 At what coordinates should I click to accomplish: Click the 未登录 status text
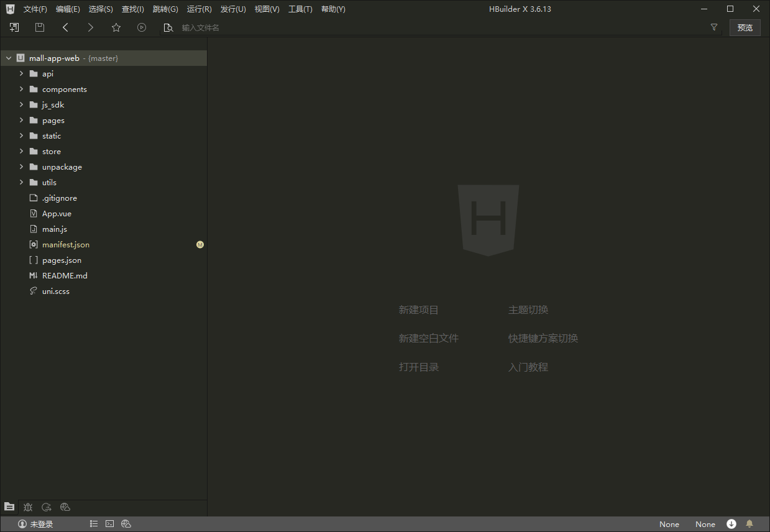click(42, 524)
